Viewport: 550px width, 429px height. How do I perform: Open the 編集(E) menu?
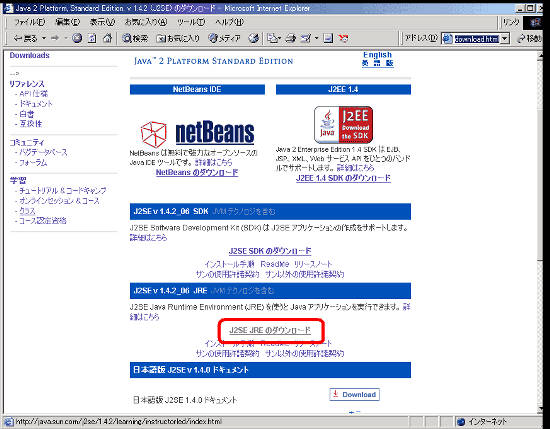point(68,22)
